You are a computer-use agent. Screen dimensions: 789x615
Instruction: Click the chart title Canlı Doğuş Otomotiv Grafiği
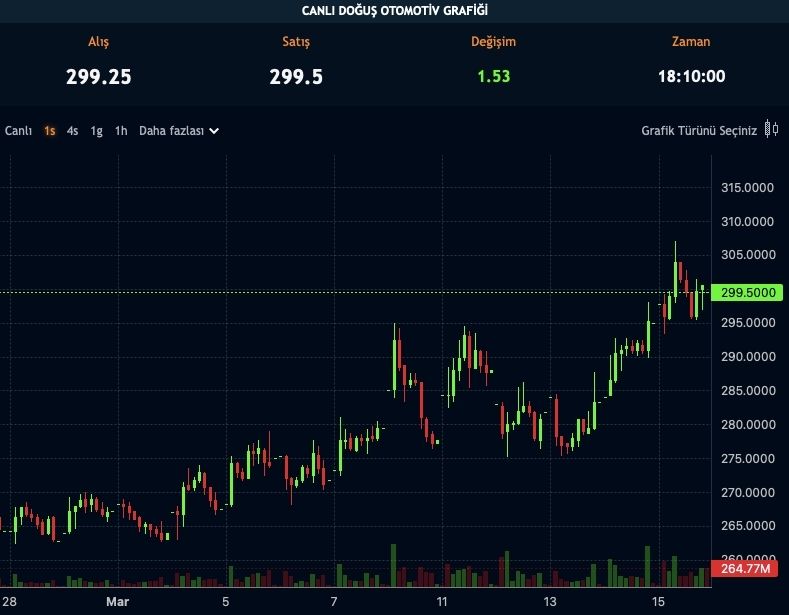tap(395, 11)
